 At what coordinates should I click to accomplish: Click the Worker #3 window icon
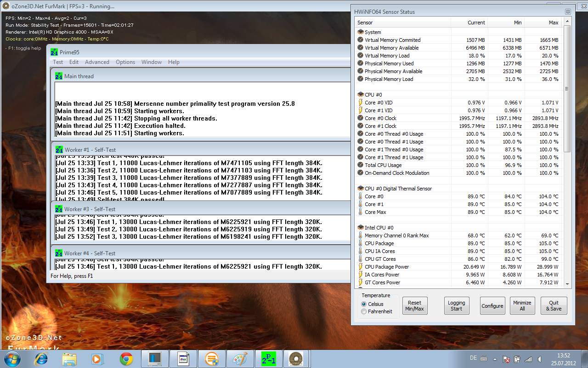[x=59, y=209]
